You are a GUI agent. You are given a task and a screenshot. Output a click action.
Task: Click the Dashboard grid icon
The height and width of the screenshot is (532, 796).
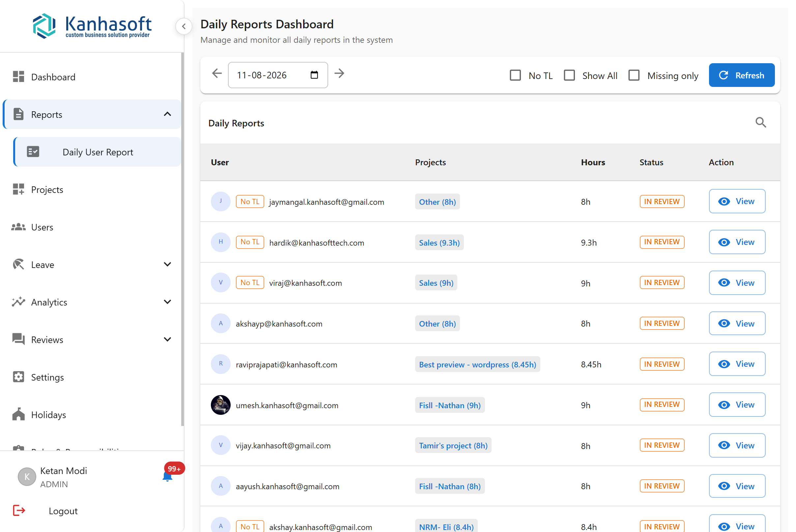pyautogui.click(x=18, y=77)
